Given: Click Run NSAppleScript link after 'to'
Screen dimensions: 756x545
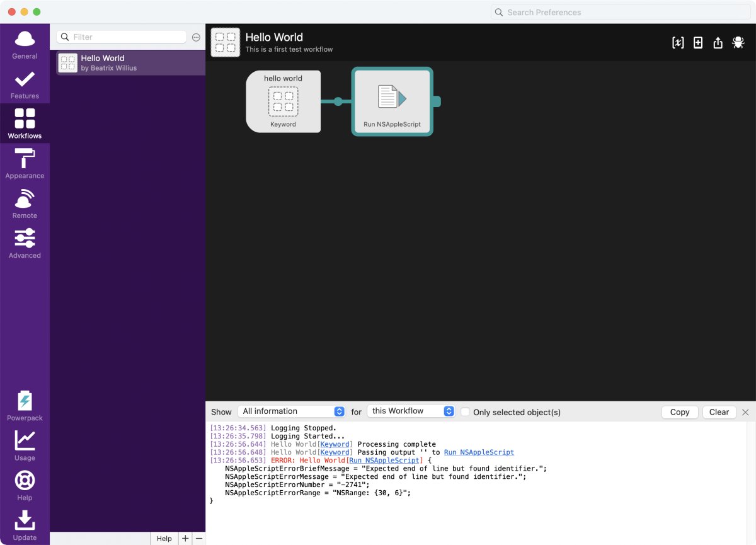Looking at the screenshot, I should [x=479, y=452].
